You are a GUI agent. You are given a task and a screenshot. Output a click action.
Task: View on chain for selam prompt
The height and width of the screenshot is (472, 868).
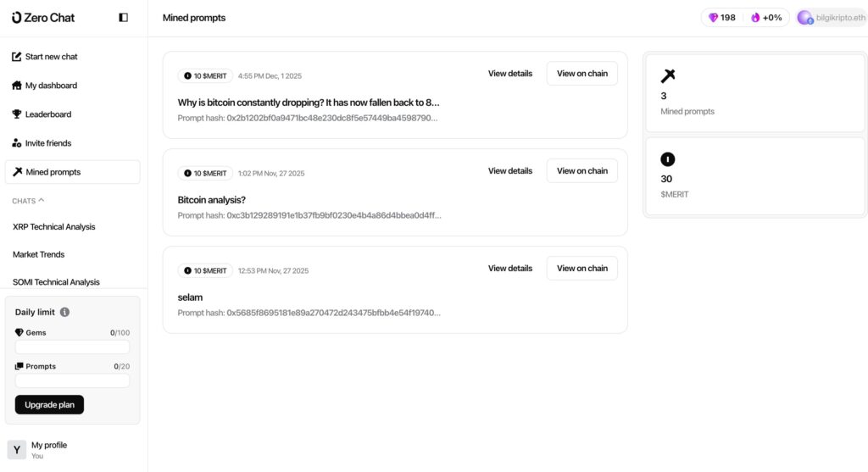pyautogui.click(x=581, y=269)
